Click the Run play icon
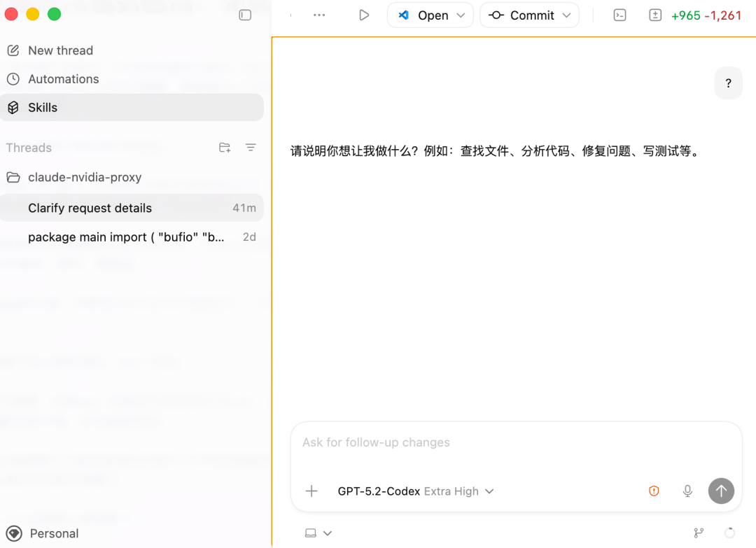This screenshot has width=756, height=548. click(x=363, y=15)
